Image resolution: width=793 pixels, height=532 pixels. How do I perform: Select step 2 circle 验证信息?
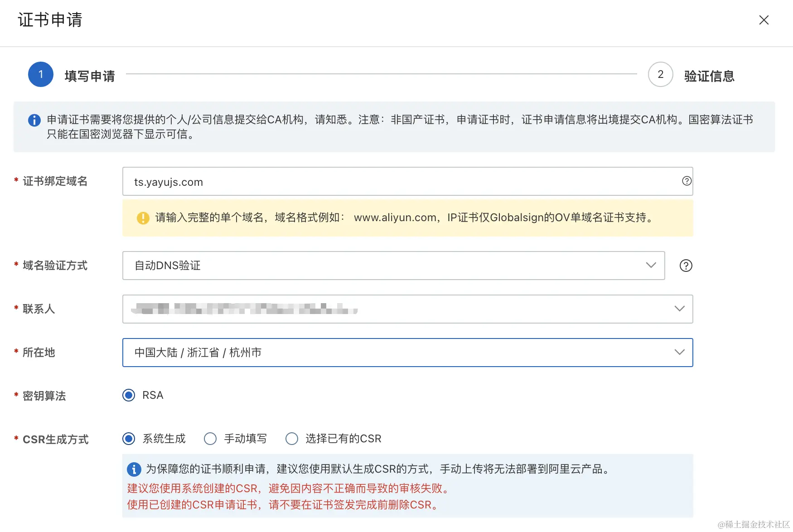pyautogui.click(x=660, y=74)
